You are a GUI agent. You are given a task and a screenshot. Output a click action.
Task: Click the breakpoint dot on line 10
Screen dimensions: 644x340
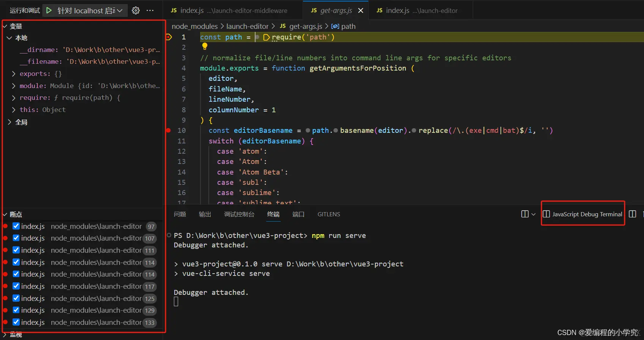168,130
